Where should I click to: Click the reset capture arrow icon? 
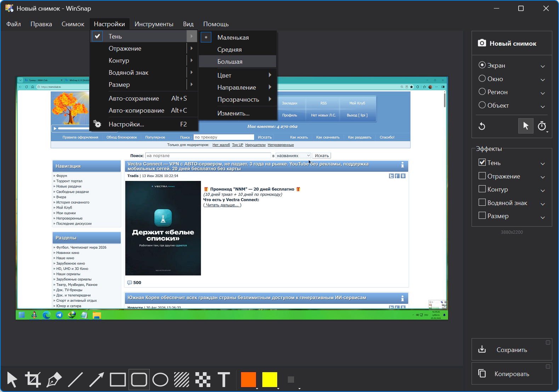point(482,126)
